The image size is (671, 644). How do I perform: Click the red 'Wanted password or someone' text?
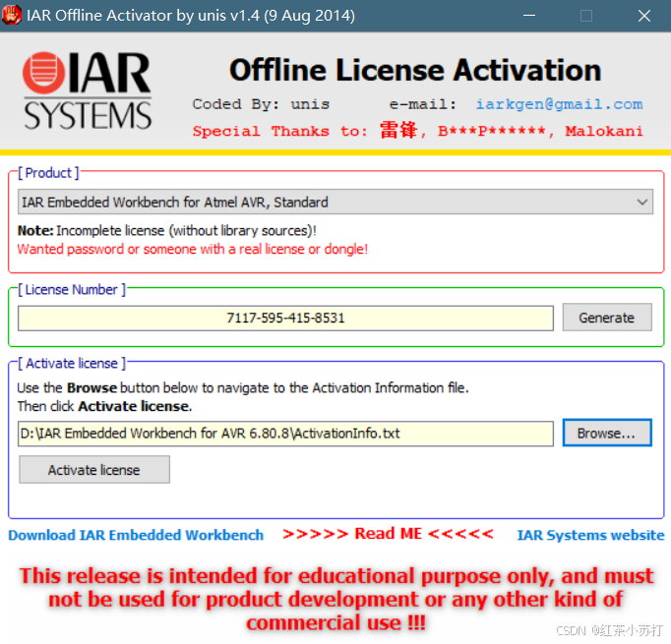(x=193, y=249)
